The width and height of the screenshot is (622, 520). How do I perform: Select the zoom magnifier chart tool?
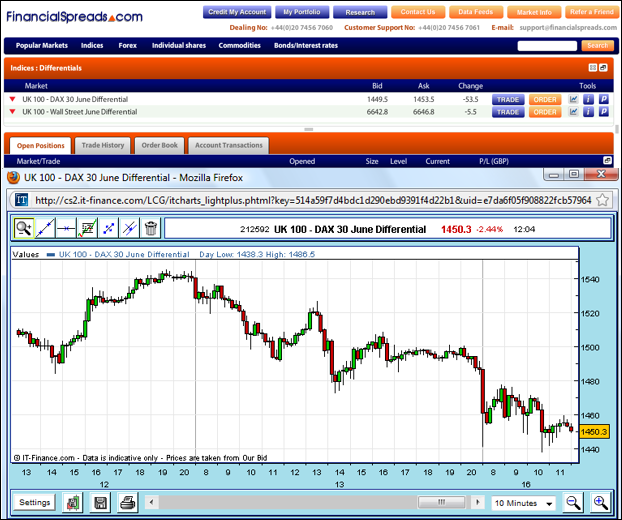tap(23, 228)
